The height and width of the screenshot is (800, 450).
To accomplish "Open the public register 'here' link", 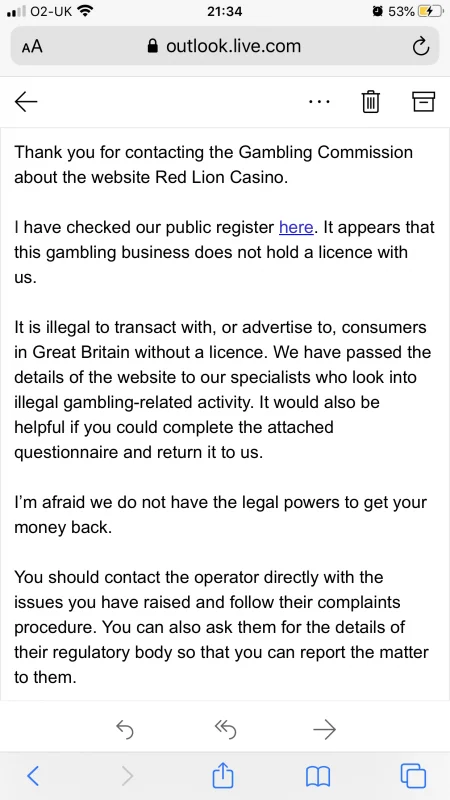I will point(296,227).
